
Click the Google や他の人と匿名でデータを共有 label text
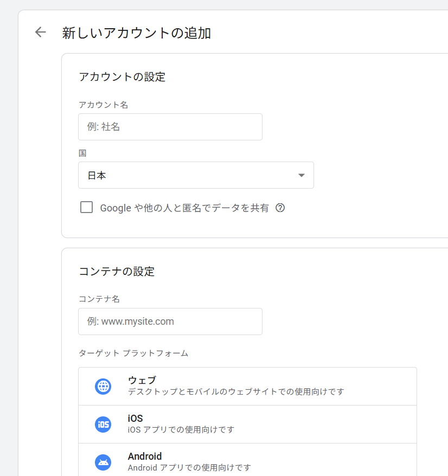(184, 208)
